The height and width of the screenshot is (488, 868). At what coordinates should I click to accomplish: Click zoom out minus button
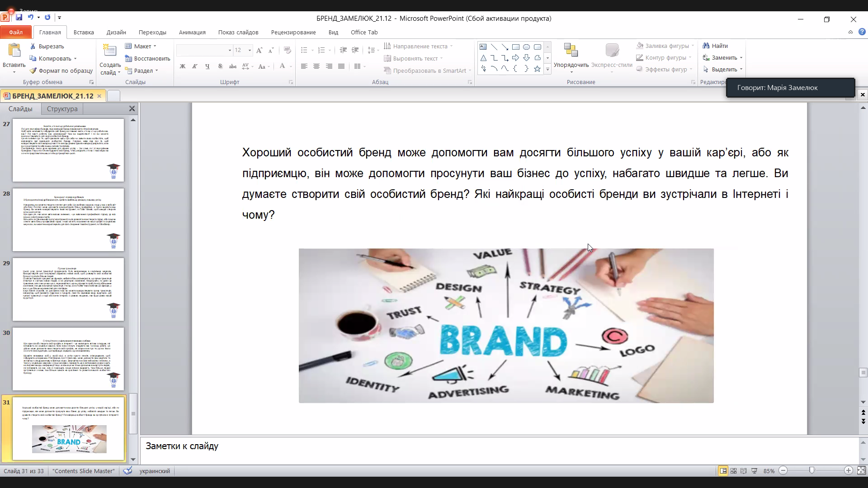click(x=783, y=471)
